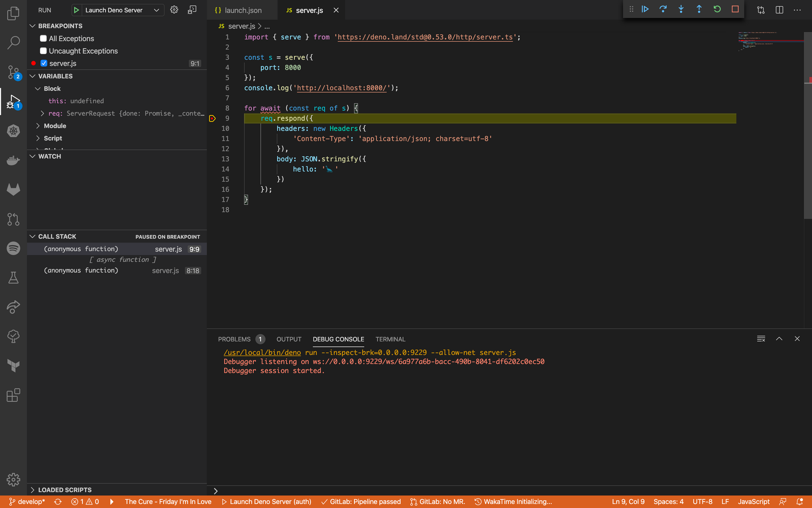Click the develop branch in status bar

[27, 501]
